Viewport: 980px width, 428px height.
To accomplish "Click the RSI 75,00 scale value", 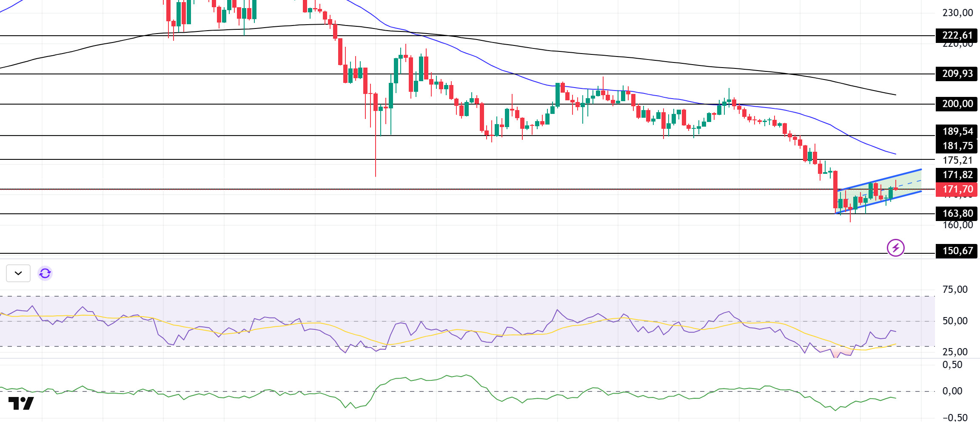I will click(955, 289).
